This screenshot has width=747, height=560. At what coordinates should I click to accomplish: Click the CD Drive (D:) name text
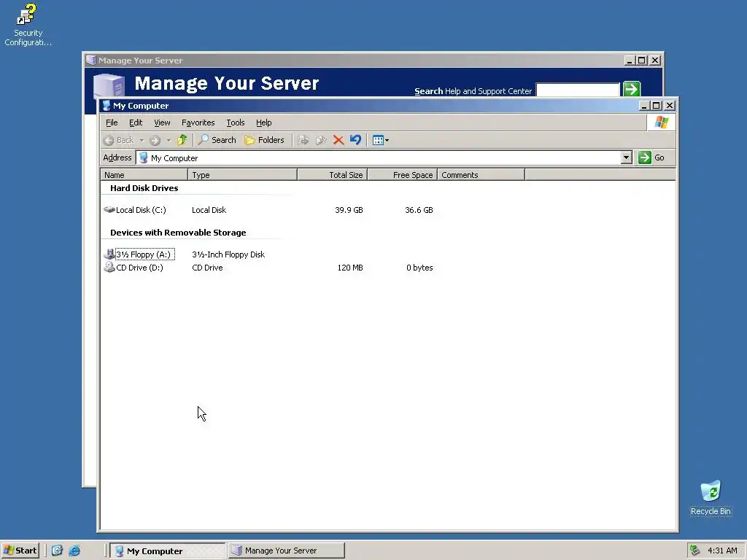coord(139,268)
